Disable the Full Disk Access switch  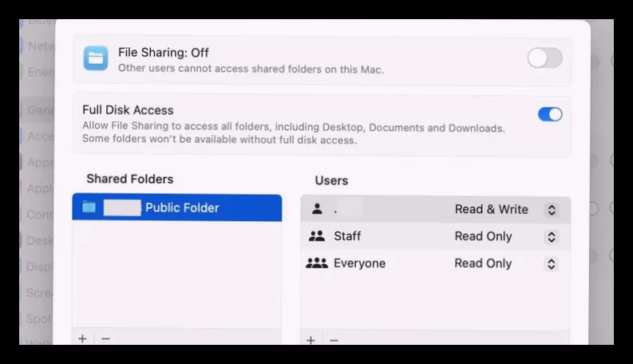click(x=550, y=114)
